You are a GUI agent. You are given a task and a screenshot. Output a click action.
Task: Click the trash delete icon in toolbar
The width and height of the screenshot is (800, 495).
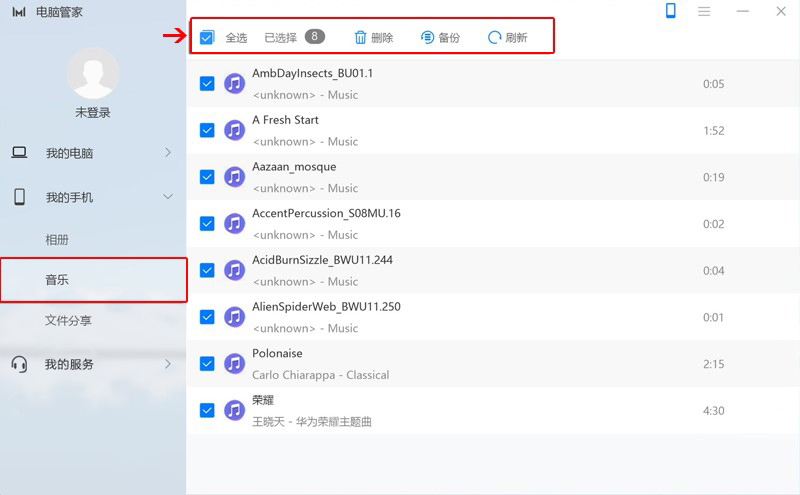[x=361, y=38]
